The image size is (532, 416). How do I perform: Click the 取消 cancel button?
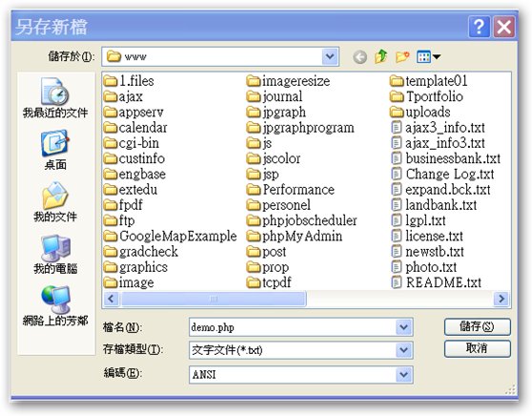point(477,349)
